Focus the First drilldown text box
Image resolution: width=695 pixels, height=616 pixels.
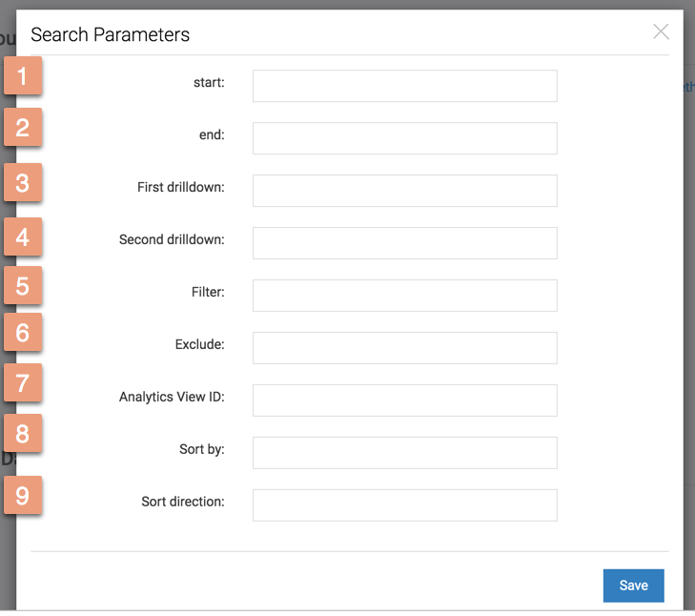[404, 191]
